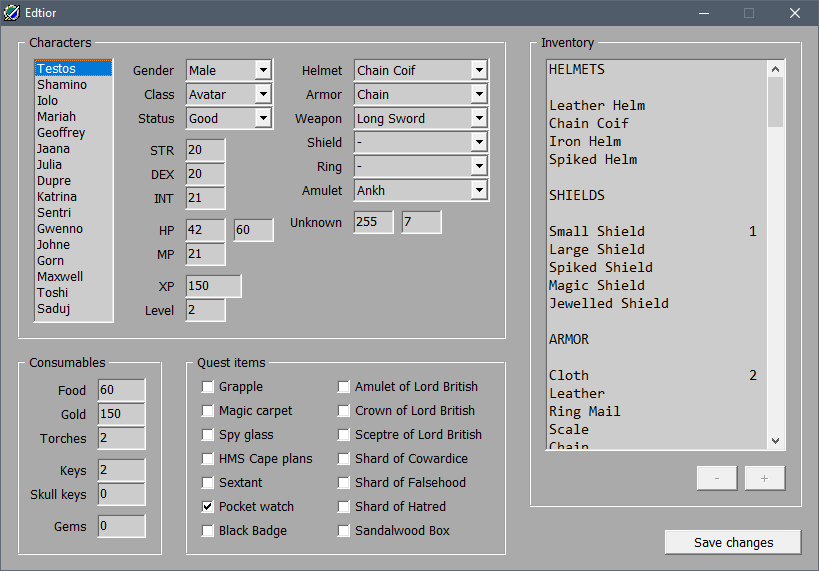
Task: Tick the Sandalwood Box checkbox
Action: [x=344, y=531]
